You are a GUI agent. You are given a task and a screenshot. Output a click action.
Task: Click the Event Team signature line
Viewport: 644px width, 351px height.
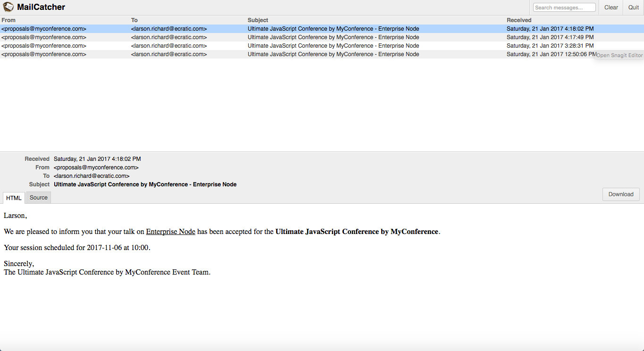107,272
